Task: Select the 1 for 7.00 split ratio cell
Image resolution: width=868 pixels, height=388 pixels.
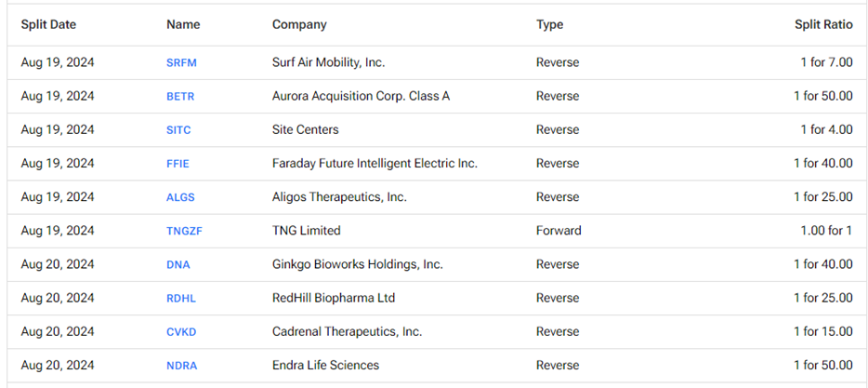Action: pos(826,63)
